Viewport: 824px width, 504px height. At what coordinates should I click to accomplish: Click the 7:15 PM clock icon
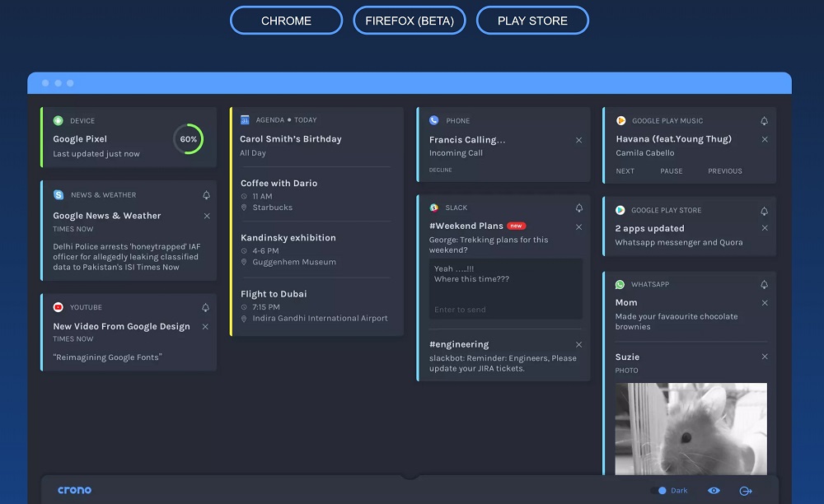click(x=244, y=307)
